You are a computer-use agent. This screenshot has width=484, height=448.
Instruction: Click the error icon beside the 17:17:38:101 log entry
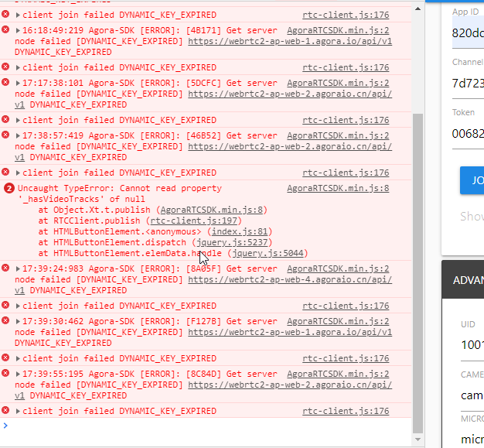5,82
